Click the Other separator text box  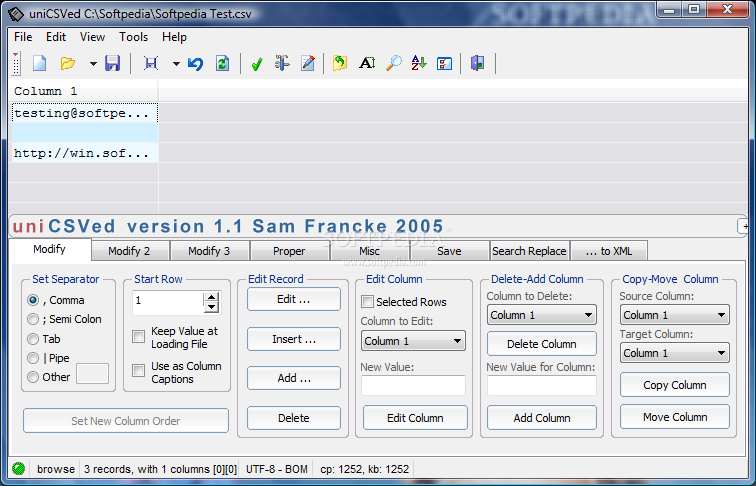[x=92, y=374]
